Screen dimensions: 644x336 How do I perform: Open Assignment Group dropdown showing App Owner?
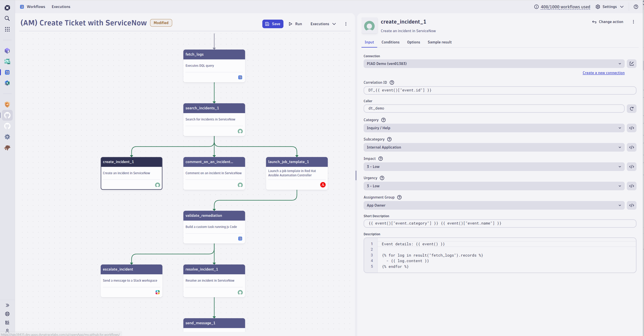pyautogui.click(x=494, y=205)
